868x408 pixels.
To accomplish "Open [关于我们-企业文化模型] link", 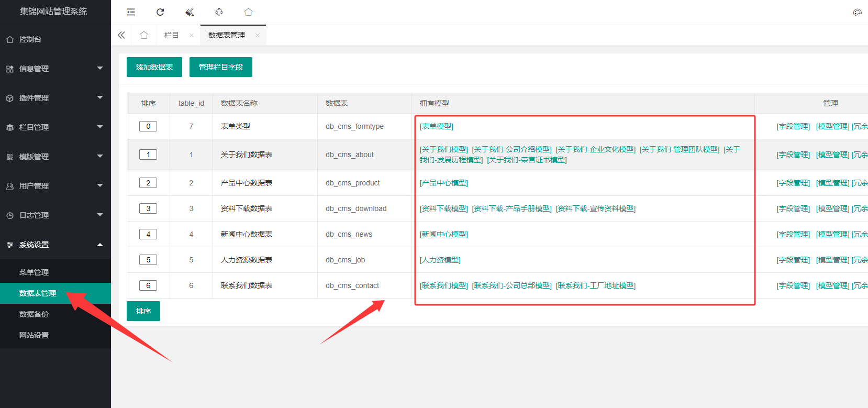I will point(596,149).
